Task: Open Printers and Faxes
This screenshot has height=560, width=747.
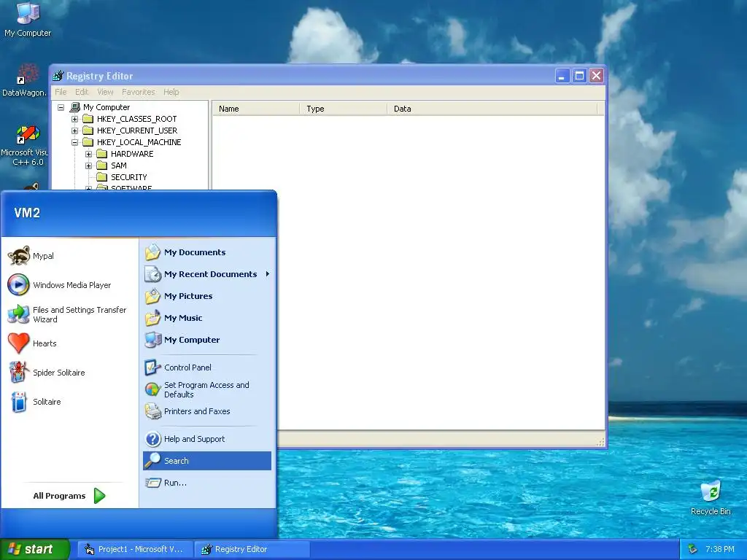Action: [x=206, y=411]
